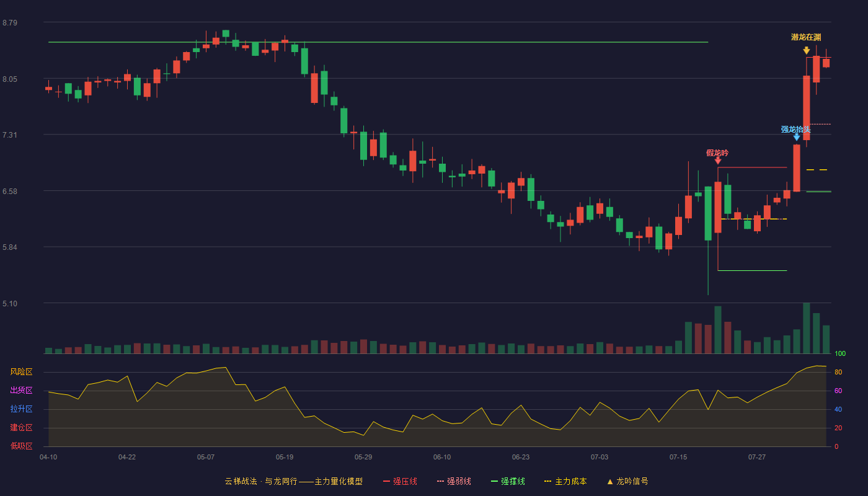The height and width of the screenshot is (496, 868).
Task: Click the 低吸区 zone label
Action: pyautogui.click(x=21, y=446)
